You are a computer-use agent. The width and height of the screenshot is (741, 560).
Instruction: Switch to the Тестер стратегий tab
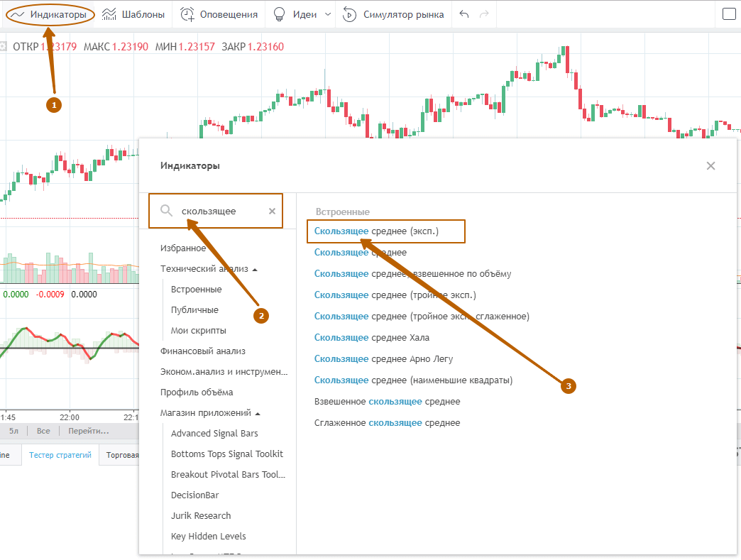[60, 455]
